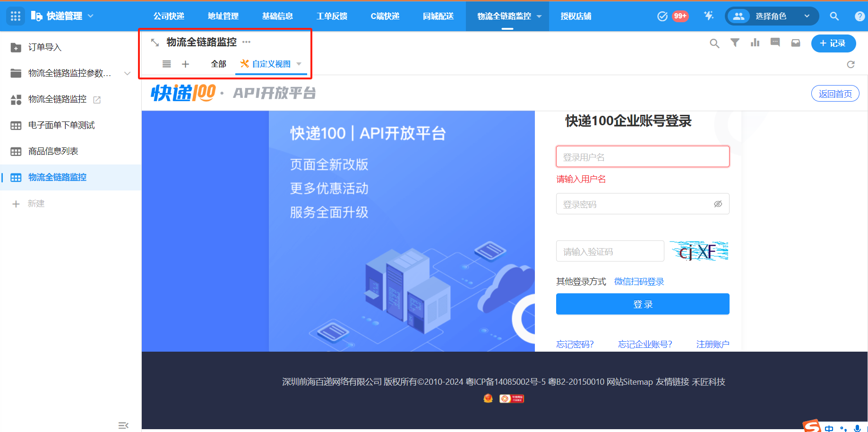Add a new view with plus icon
Viewport: 868px width, 432px height.
185,64
